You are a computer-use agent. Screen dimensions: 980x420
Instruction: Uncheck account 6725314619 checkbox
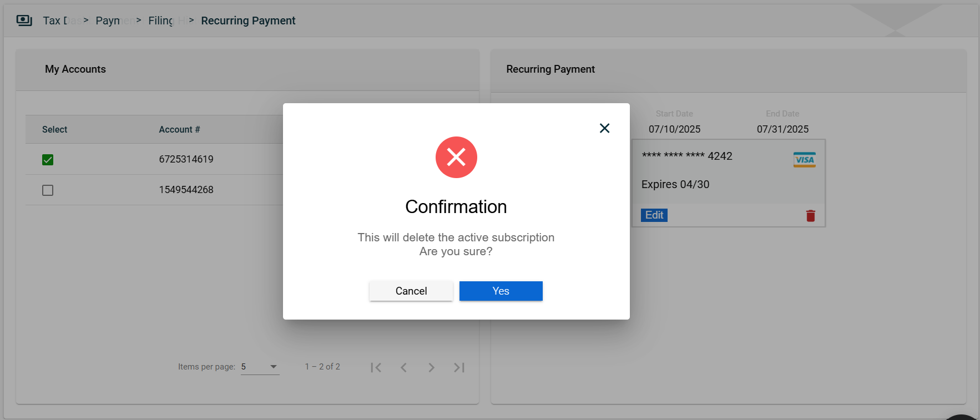pyautogui.click(x=48, y=160)
